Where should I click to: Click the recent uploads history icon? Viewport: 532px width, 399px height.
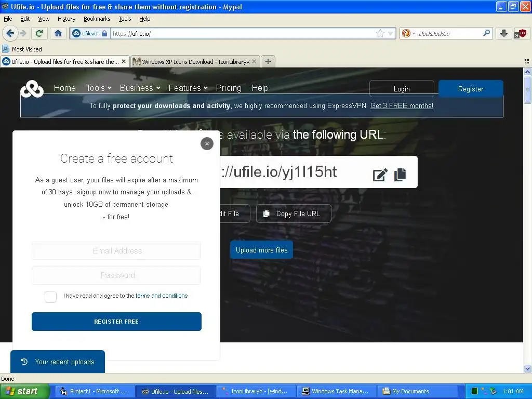(x=24, y=362)
